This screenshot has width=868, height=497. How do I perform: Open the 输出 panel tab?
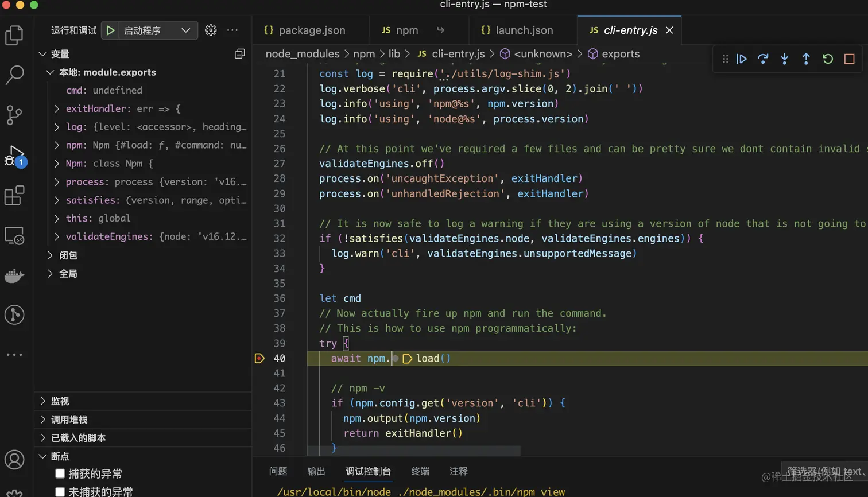point(316,471)
